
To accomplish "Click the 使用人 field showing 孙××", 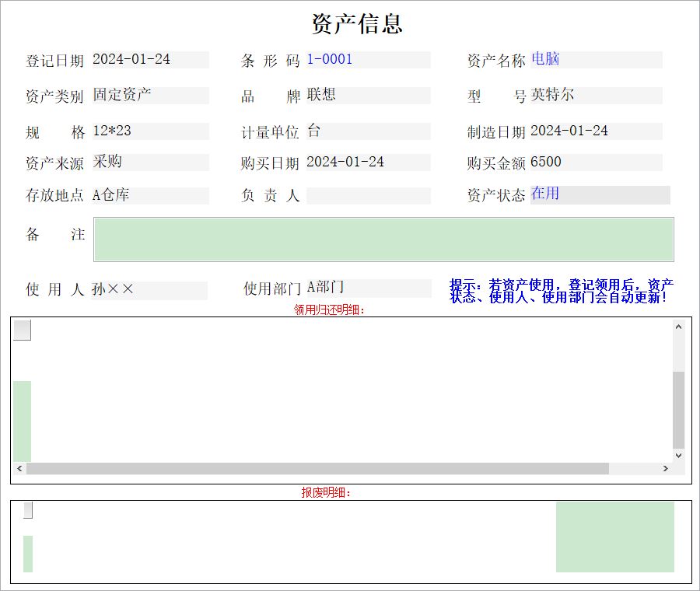I will point(149,290).
